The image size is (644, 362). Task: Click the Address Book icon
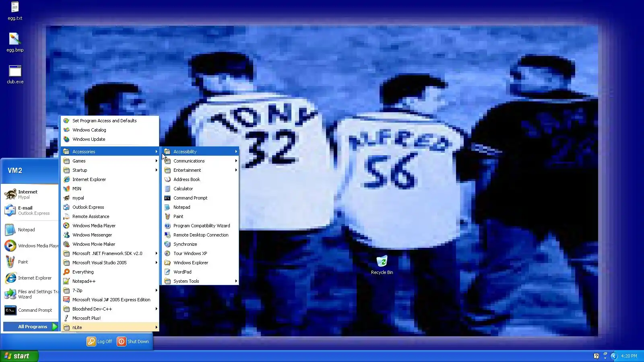(x=167, y=179)
